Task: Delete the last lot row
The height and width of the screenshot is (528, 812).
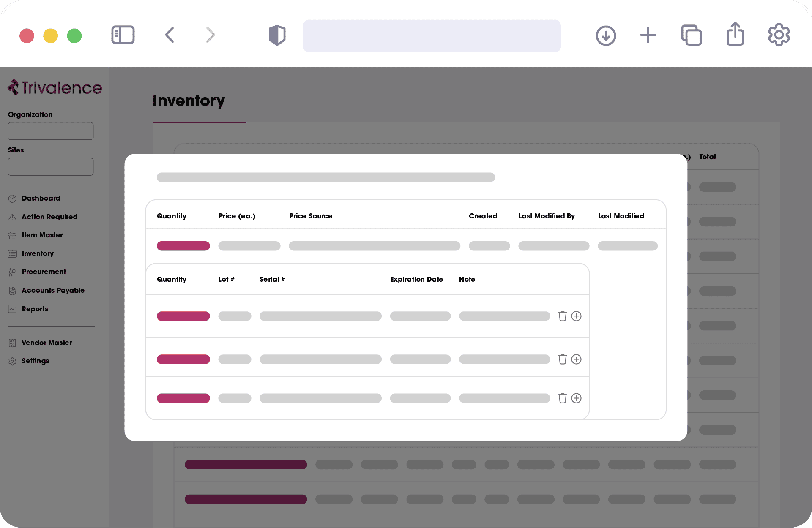Action: [562, 398]
